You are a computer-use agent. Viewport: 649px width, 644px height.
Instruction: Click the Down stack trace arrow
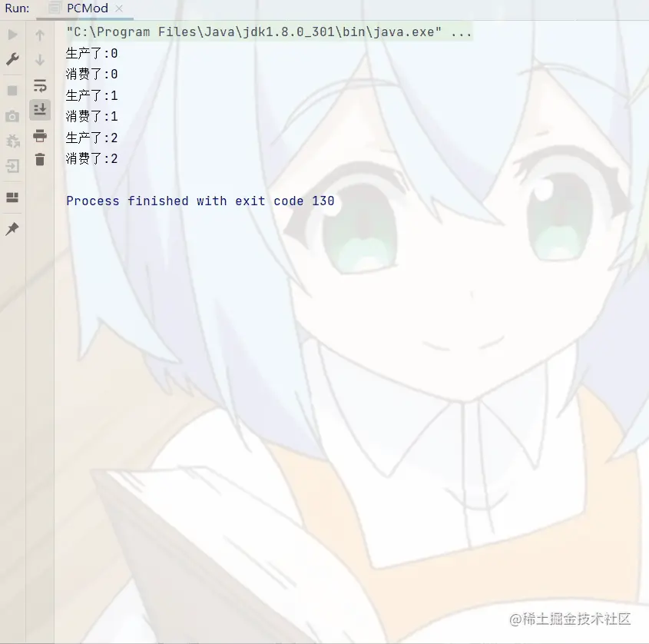(40, 60)
